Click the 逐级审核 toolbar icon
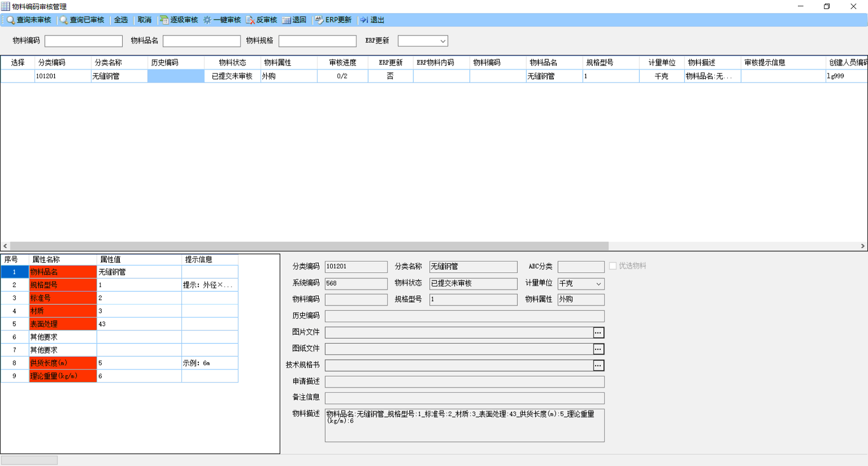The image size is (868, 466). [x=164, y=20]
